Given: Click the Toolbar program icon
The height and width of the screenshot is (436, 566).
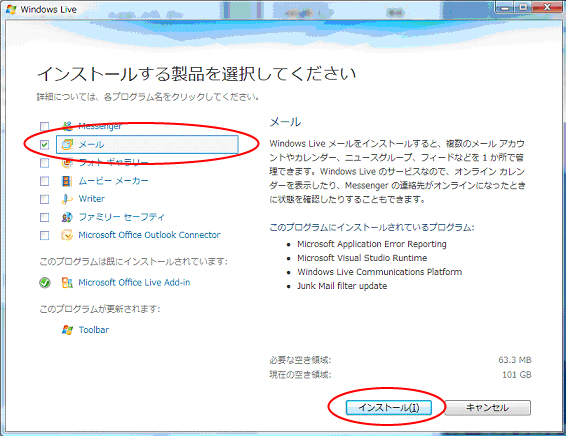Looking at the screenshot, I should click(x=67, y=330).
